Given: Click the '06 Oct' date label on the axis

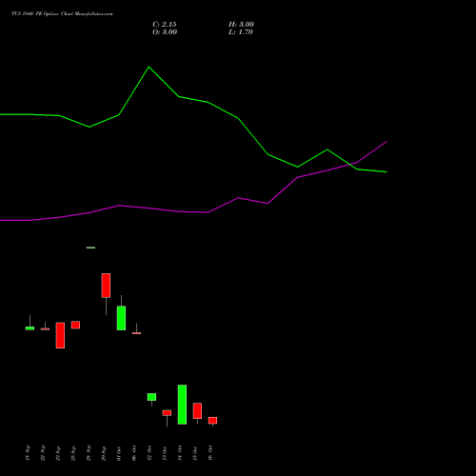Looking at the screenshot, I should (134, 453).
